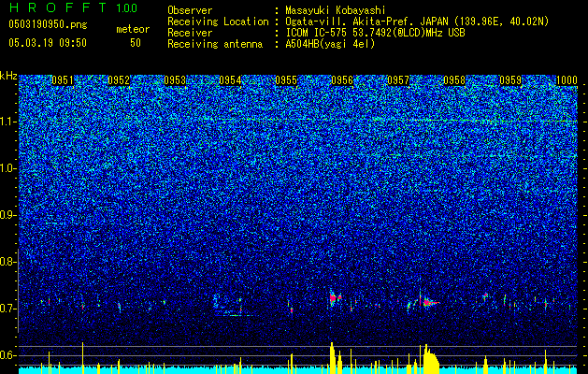The height and width of the screenshot is (374, 588).
Task: Click the kHz axis unit label
Action: [x=8, y=76]
